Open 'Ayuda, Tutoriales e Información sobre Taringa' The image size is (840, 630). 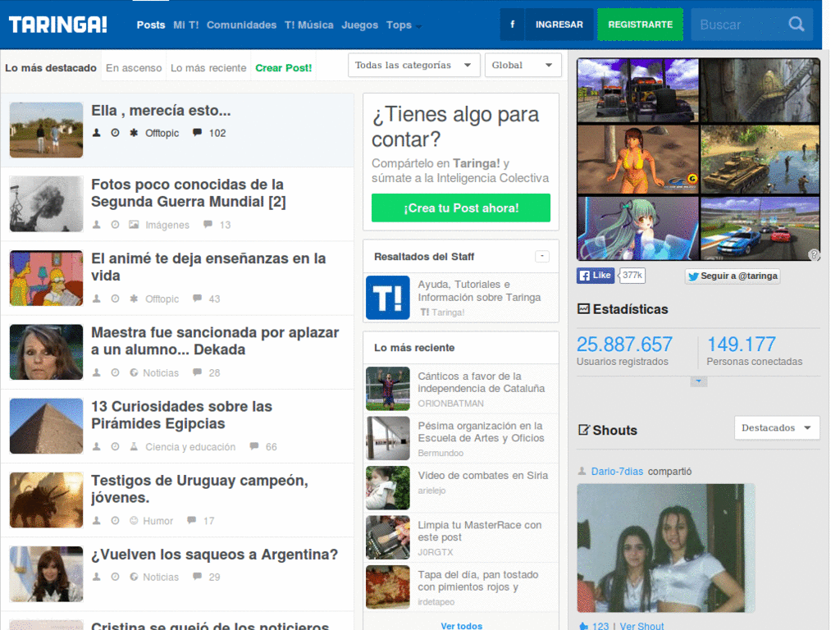pos(479,291)
